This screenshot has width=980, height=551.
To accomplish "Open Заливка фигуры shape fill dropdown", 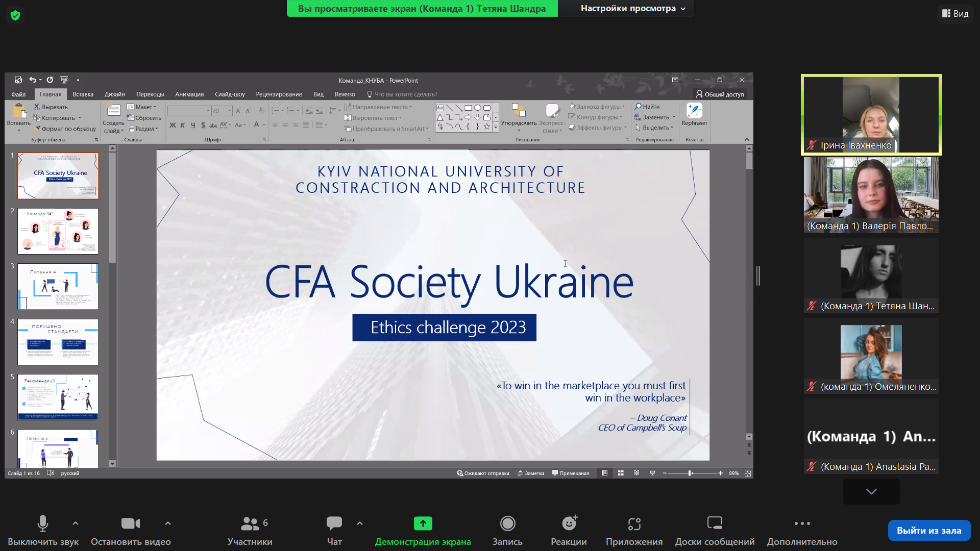I will (x=597, y=107).
